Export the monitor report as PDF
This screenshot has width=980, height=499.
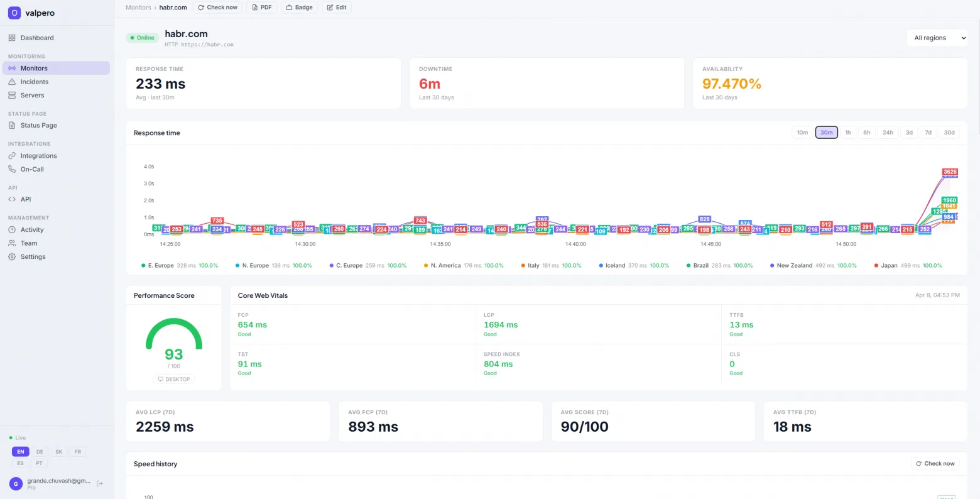pos(261,8)
